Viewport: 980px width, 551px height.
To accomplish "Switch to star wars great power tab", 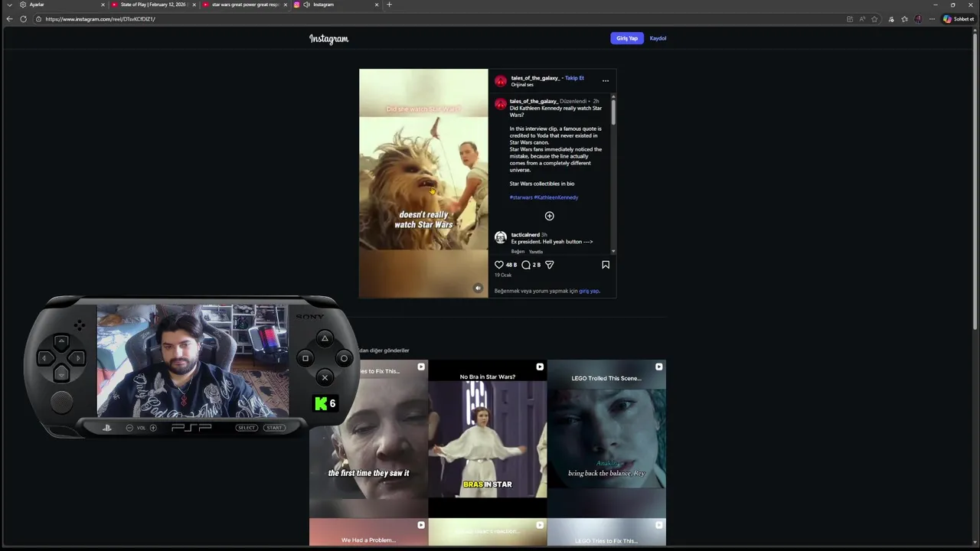I will 245,5.
